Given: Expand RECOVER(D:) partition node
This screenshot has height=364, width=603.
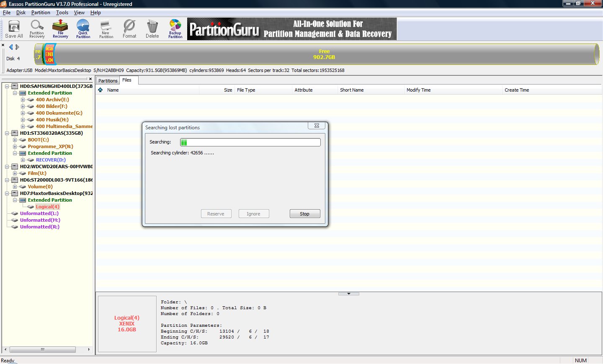Looking at the screenshot, I should coord(23,160).
